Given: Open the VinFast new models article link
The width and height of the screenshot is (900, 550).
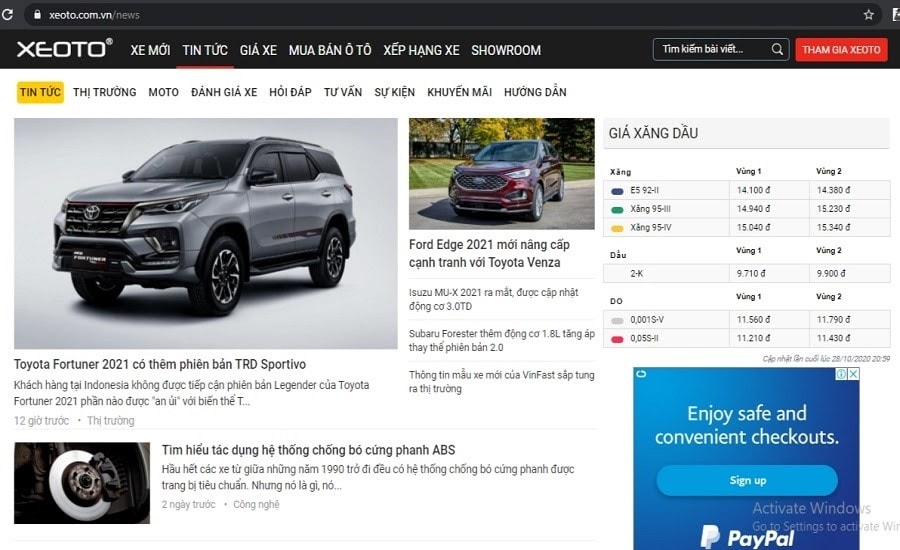Looking at the screenshot, I should [x=502, y=382].
